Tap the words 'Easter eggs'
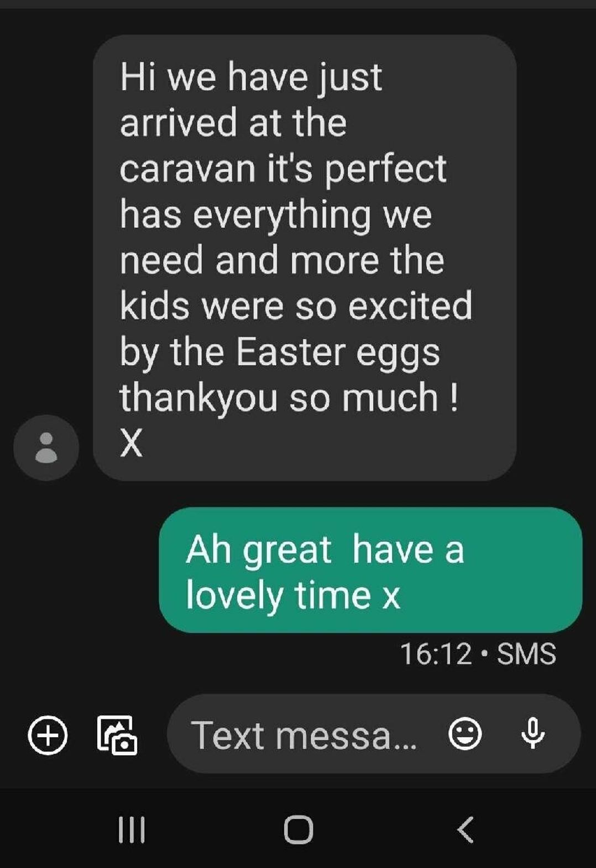 pos(338,353)
